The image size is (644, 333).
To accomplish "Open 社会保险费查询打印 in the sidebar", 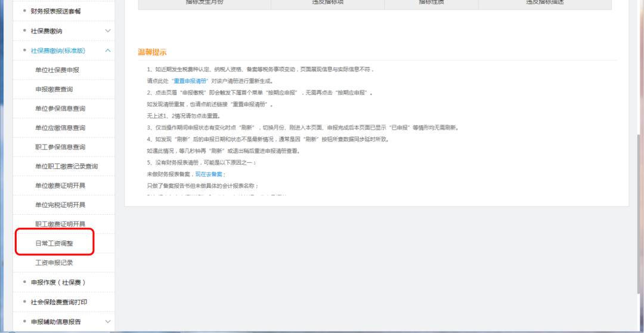I will pos(59,302).
